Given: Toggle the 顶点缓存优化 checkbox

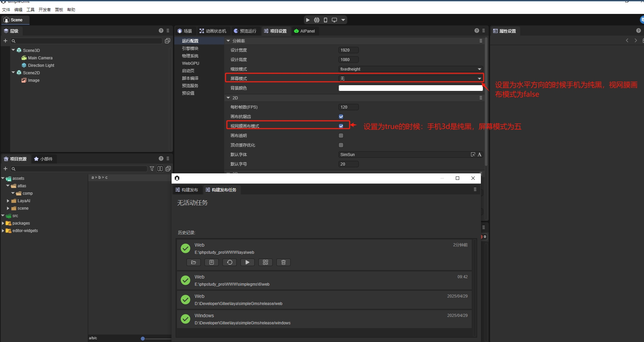Looking at the screenshot, I should (341, 145).
